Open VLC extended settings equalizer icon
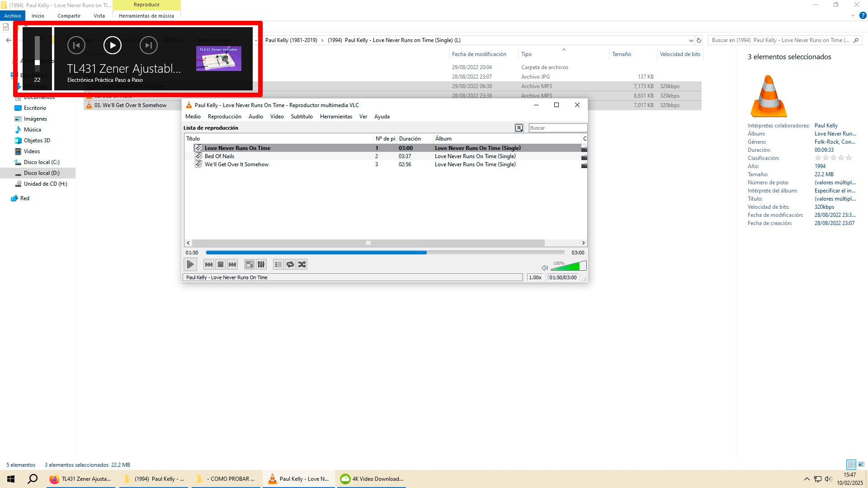The width and height of the screenshot is (868, 488). [261, 264]
